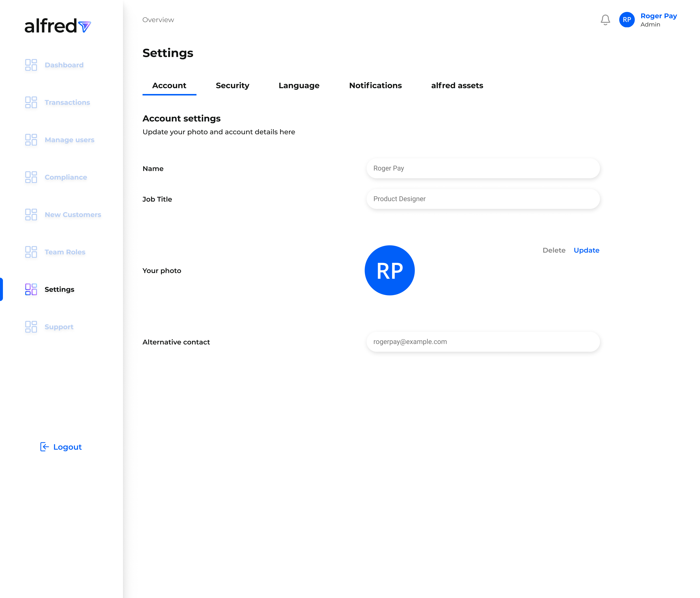The image size is (700, 598).
Task: Select the alfred assets tab
Action: point(457,85)
